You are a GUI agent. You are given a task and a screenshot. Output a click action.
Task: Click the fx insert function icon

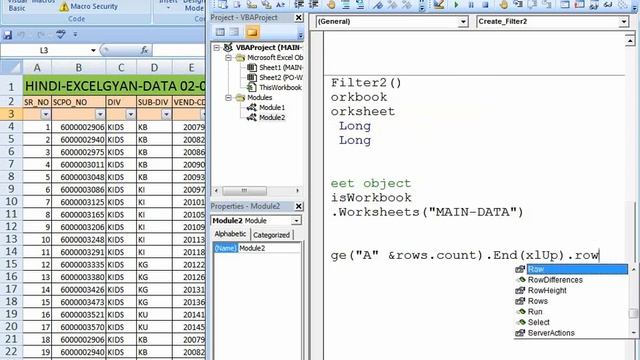(144, 50)
